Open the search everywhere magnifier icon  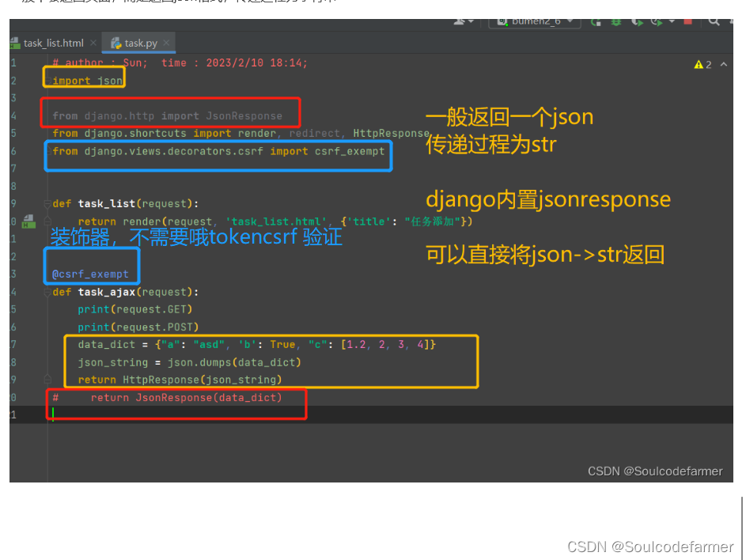(x=714, y=21)
